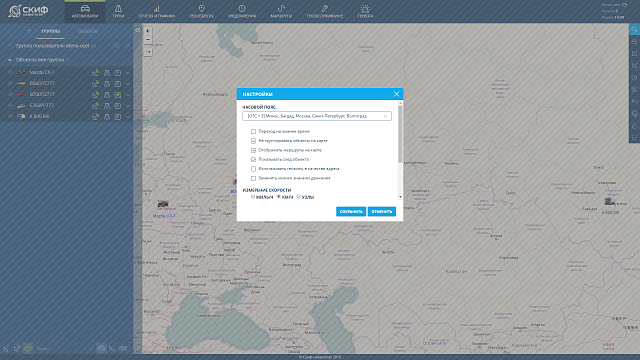Click the logout icon at top right
Screen dimensions: 640x360
624,4
